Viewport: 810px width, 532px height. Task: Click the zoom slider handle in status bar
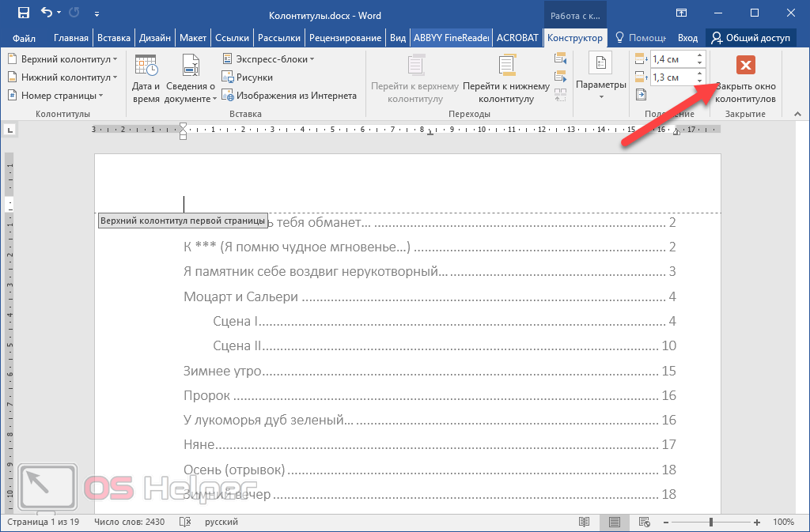pyautogui.click(x=711, y=522)
